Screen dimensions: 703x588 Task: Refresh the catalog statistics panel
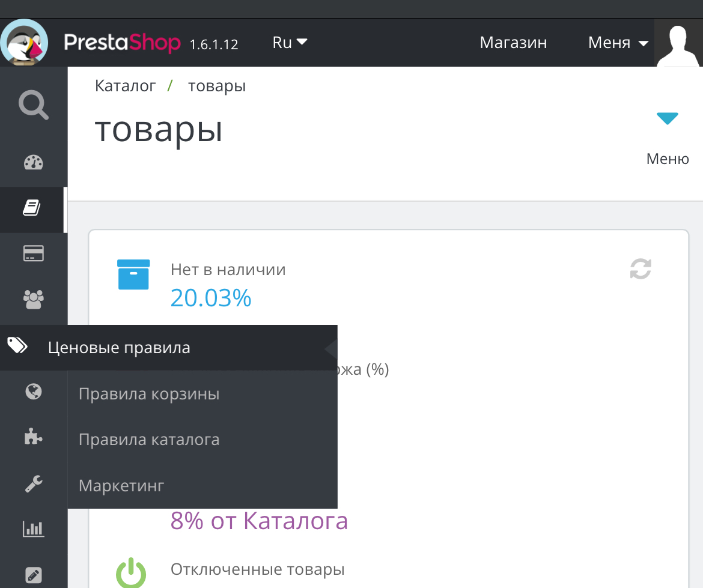click(x=641, y=268)
